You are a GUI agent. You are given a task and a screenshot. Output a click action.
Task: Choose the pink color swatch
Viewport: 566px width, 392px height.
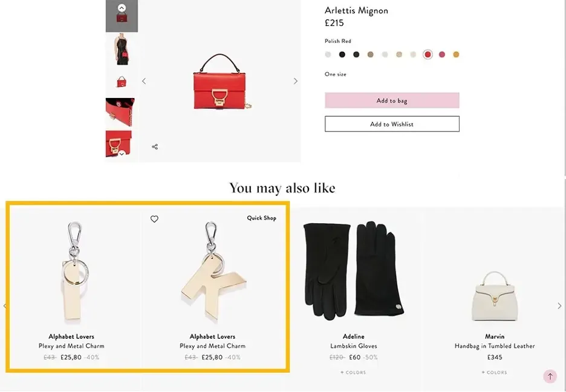click(442, 54)
